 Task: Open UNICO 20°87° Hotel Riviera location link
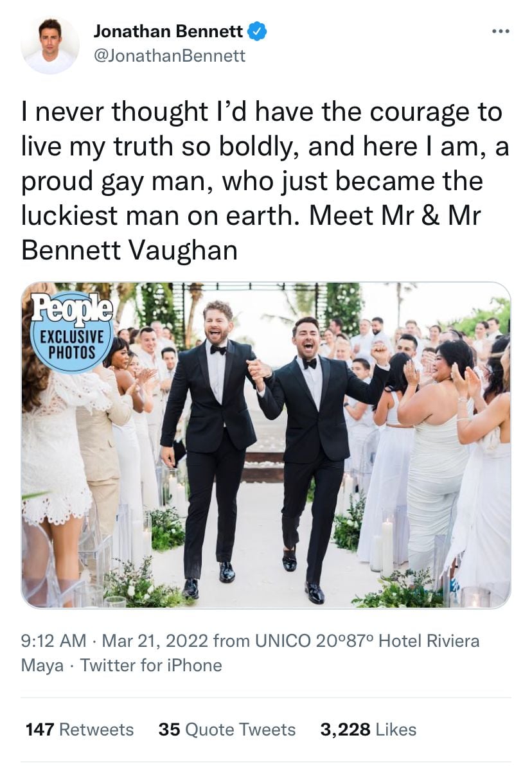(366, 641)
